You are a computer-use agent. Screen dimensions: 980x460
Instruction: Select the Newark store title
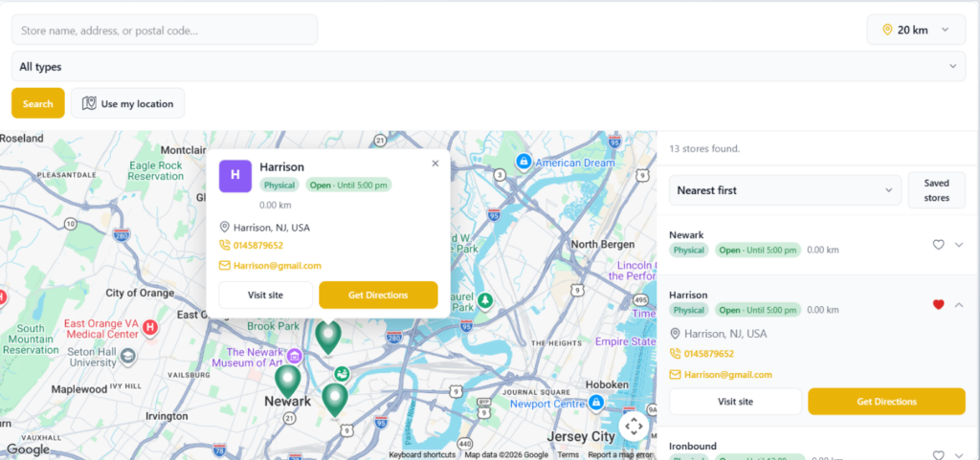click(686, 234)
